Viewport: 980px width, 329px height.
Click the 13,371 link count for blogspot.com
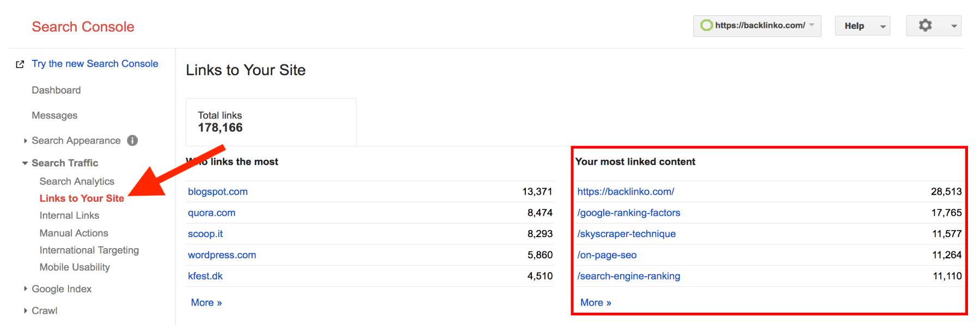point(537,191)
